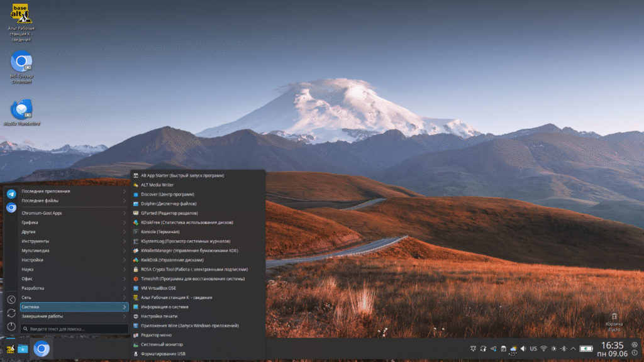The width and height of the screenshot is (644, 362).
Task: Open Mozilla Thunderbird desktop shortcut
Action: click(x=22, y=111)
